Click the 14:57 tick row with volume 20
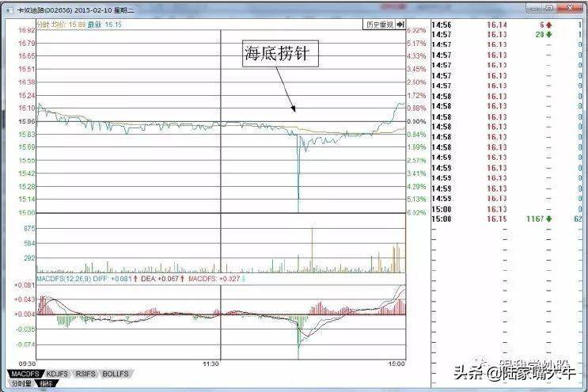 pyautogui.click(x=506, y=35)
